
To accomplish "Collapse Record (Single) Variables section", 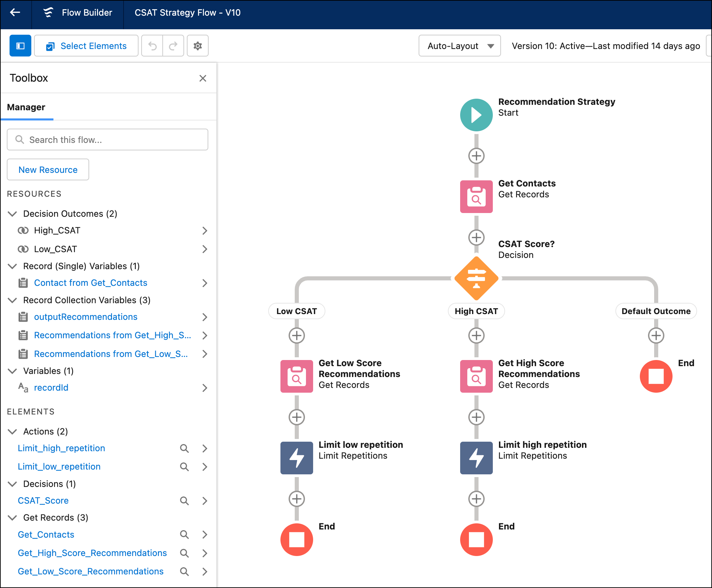I will tap(12, 266).
